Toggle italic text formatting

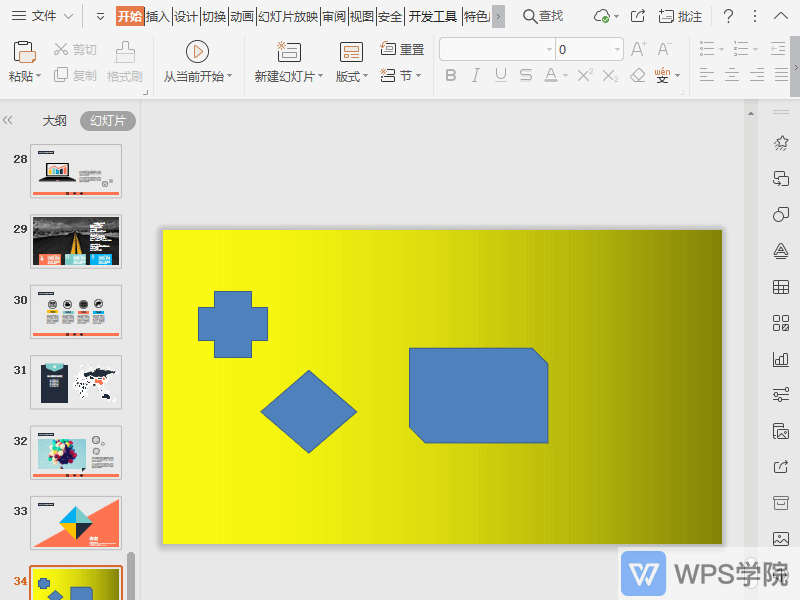click(x=475, y=75)
